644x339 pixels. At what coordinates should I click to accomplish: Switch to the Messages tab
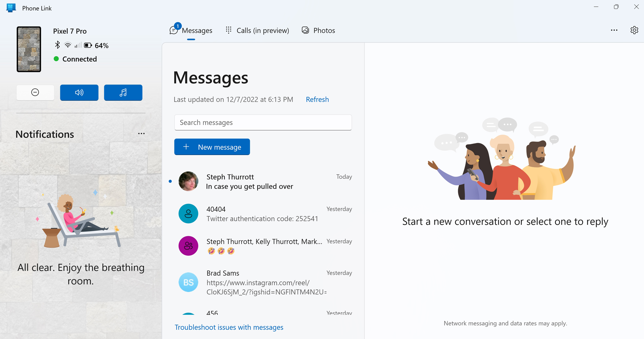(x=191, y=30)
